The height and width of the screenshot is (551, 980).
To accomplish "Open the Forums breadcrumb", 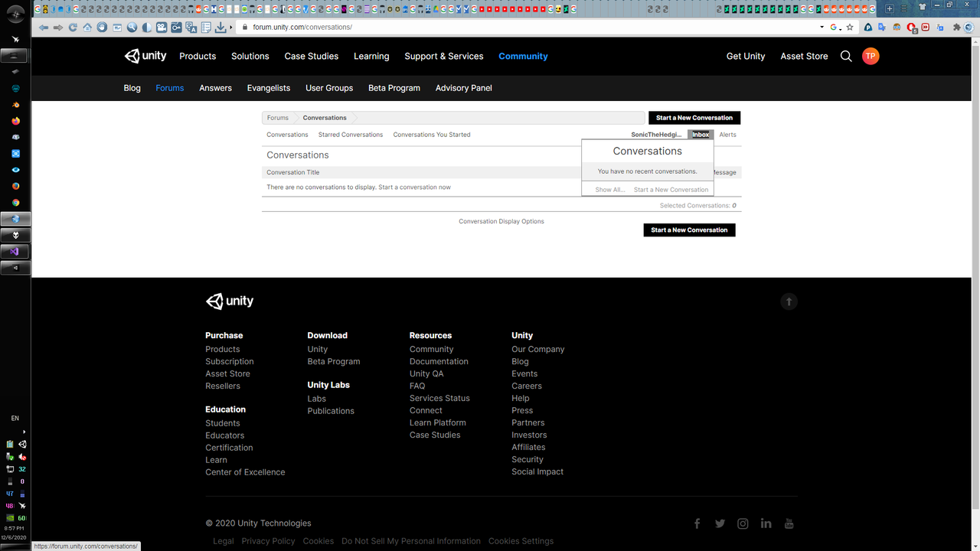I will point(278,118).
